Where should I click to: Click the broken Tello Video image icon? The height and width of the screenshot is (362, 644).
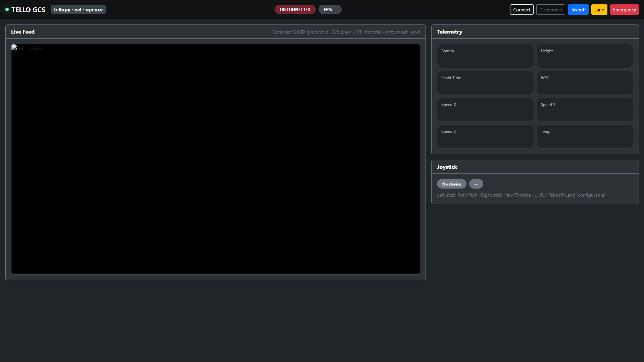pyautogui.click(x=14, y=48)
